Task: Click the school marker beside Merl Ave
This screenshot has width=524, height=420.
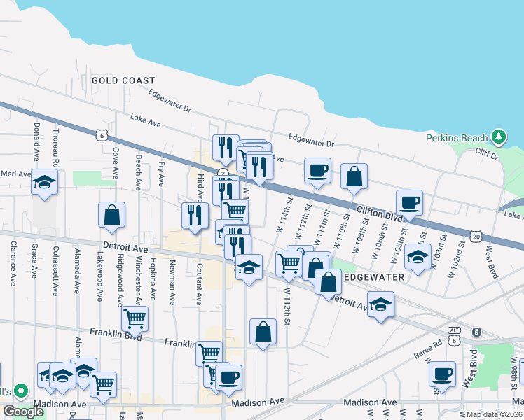Action: coord(44,185)
